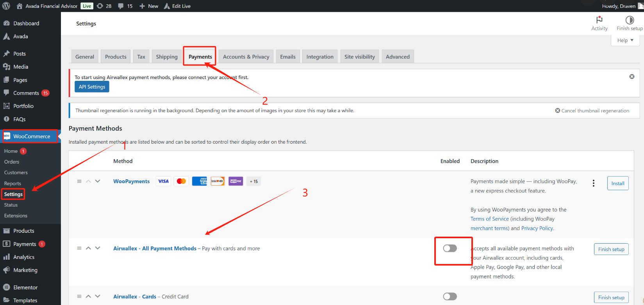Move WooPayments down with arrow
The width and height of the screenshot is (644, 305).
point(98,181)
